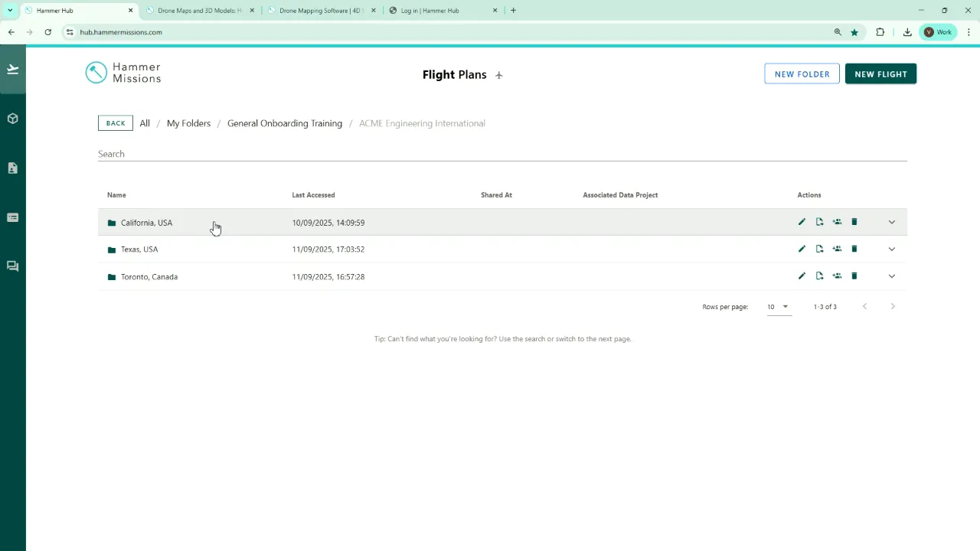Image resolution: width=980 pixels, height=551 pixels.
Task: Open the reports sidebar icon
Action: coord(12,168)
